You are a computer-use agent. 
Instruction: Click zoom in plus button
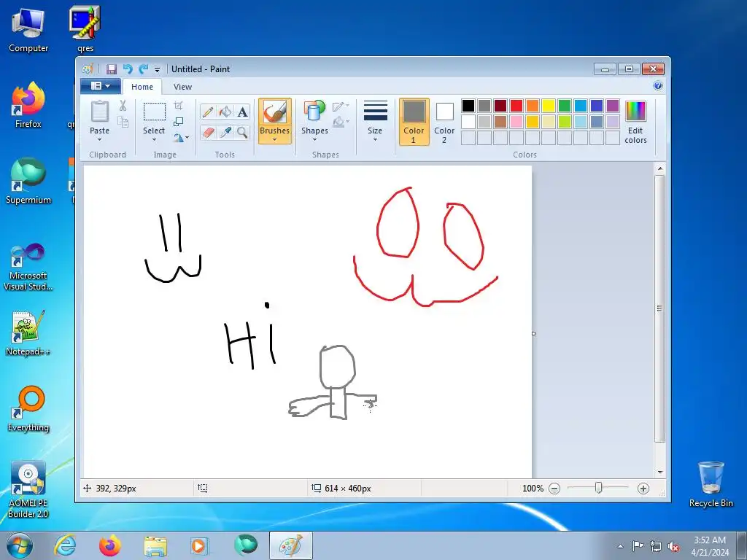(643, 489)
